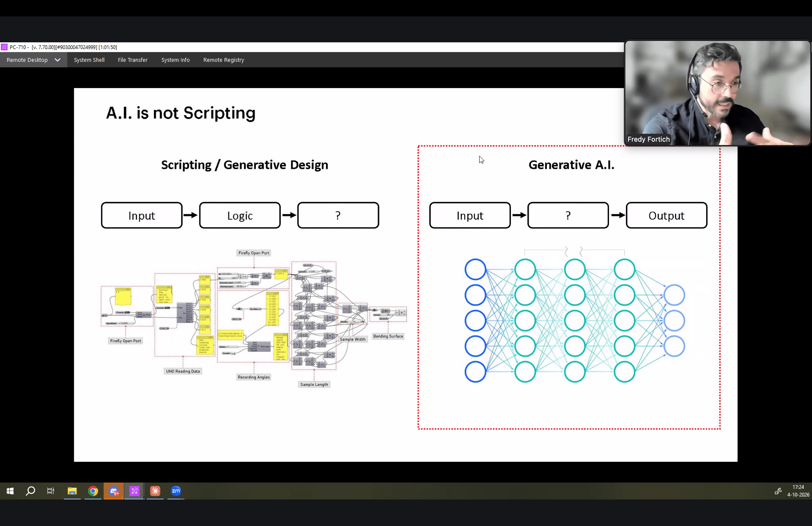Click Fredy Fortich's video thumbnail
This screenshot has width=812, height=526.
717,93
